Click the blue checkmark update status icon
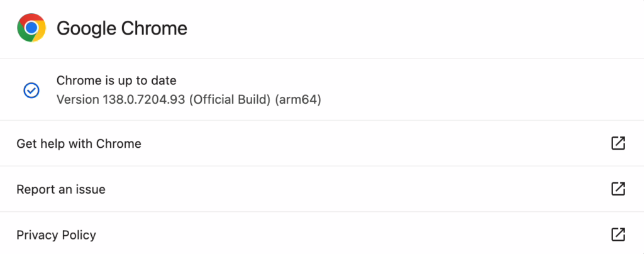 pos(31,91)
